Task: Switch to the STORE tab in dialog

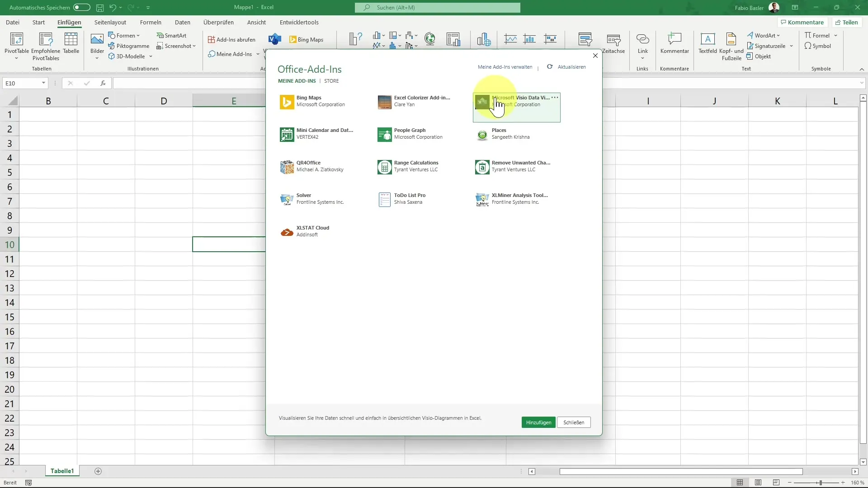Action: coord(331,81)
